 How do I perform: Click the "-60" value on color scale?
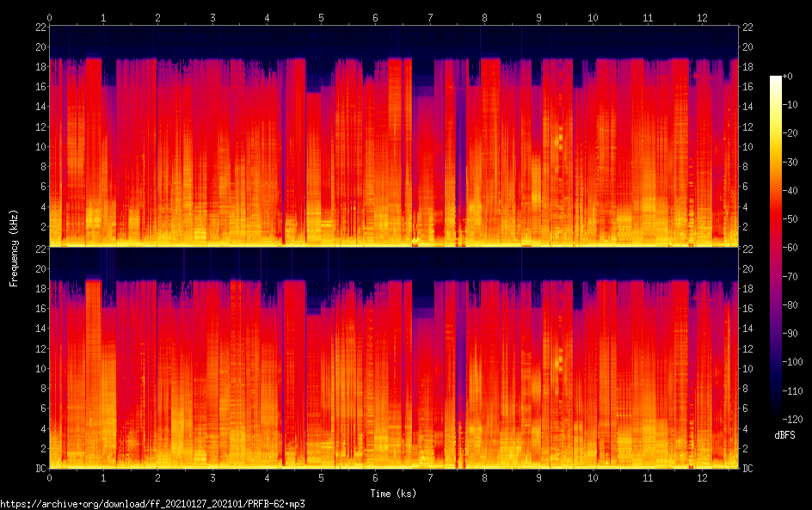(x=790, y=248)
